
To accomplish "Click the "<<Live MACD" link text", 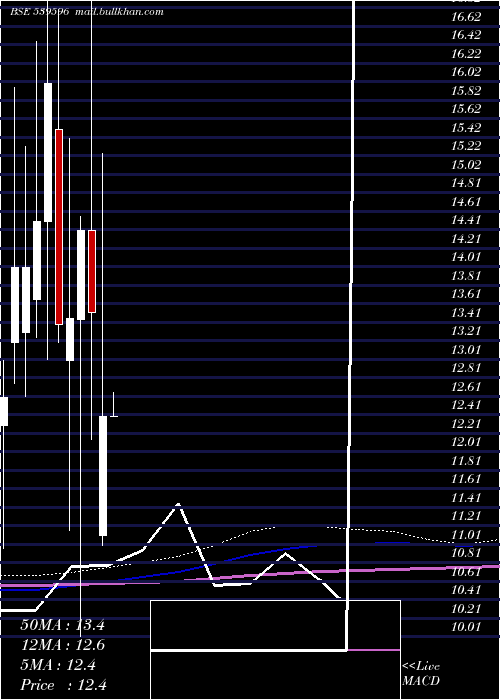I will [421, 673].
